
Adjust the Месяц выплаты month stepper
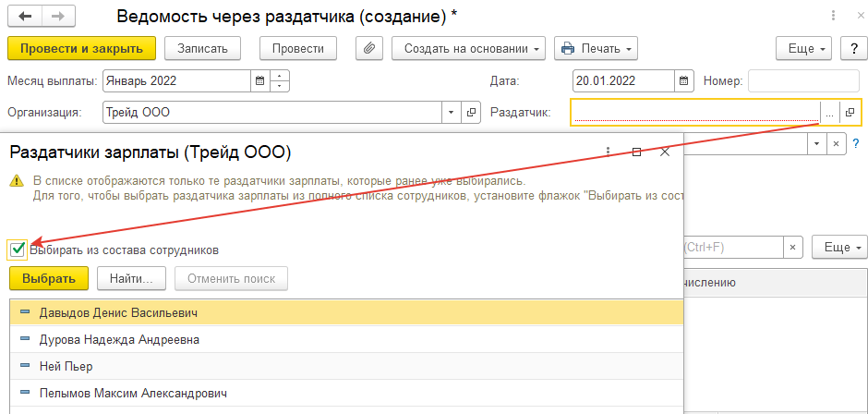281,80
